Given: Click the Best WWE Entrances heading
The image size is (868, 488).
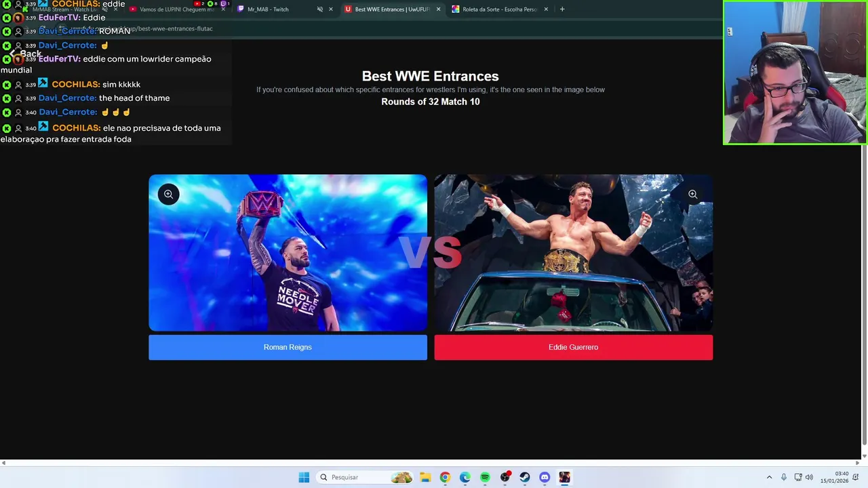Looking at the screenshot, I should (x=430, y=77).
